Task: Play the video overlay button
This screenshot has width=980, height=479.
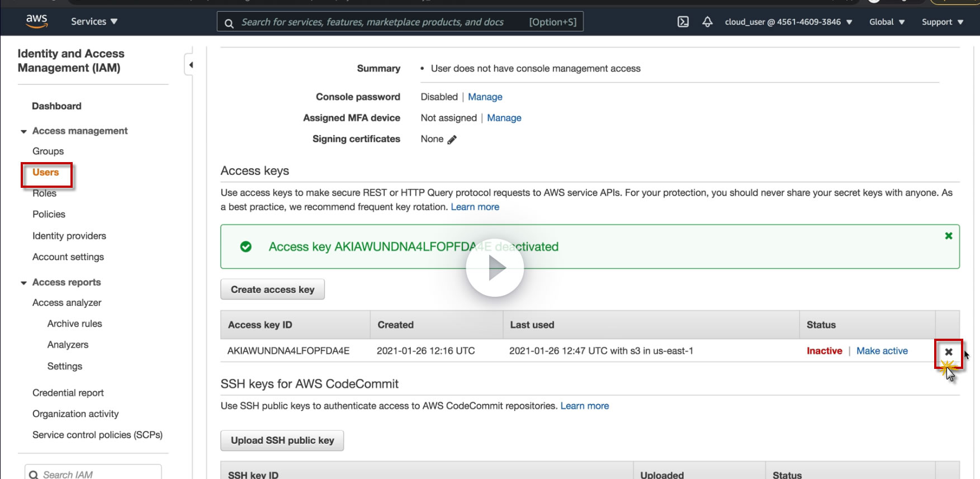Action: 495,268
